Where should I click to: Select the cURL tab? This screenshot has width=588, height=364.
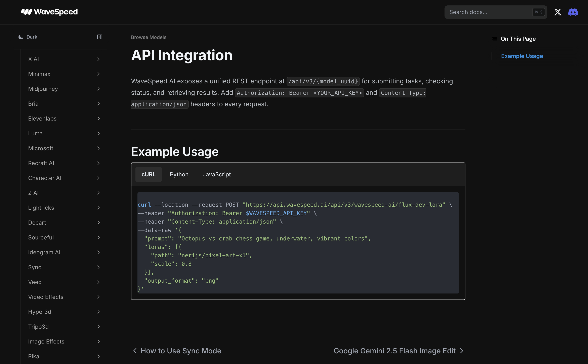click(x=148, y=174)
